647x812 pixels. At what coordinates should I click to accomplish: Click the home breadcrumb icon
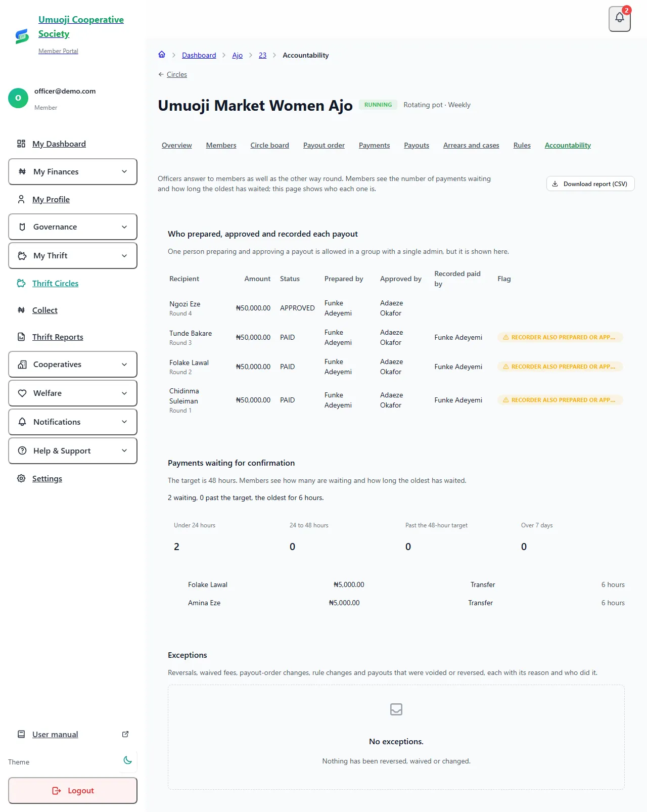click(162, 55)
